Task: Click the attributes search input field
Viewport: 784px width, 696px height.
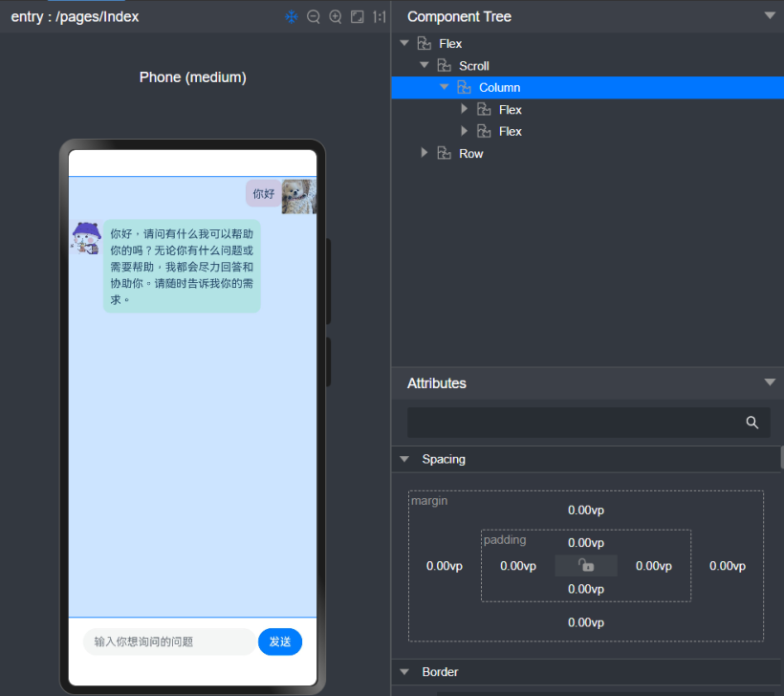Action: pyautogui.click(x=574, y=423)
